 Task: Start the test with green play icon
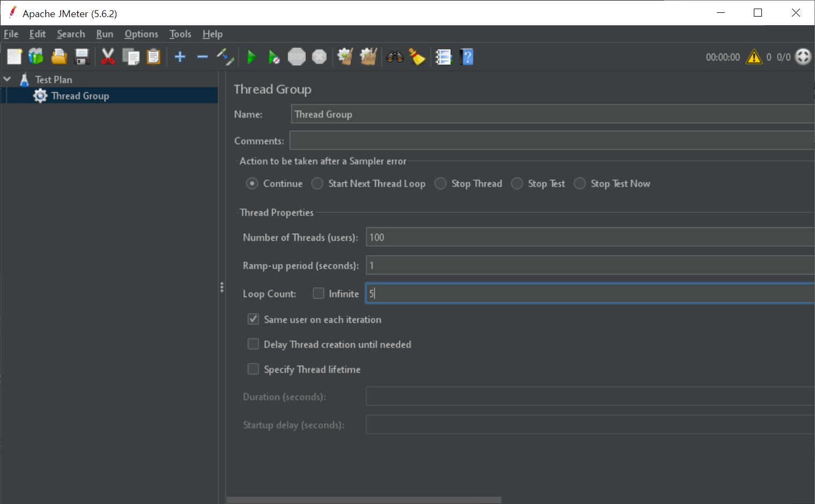(251, 56)
